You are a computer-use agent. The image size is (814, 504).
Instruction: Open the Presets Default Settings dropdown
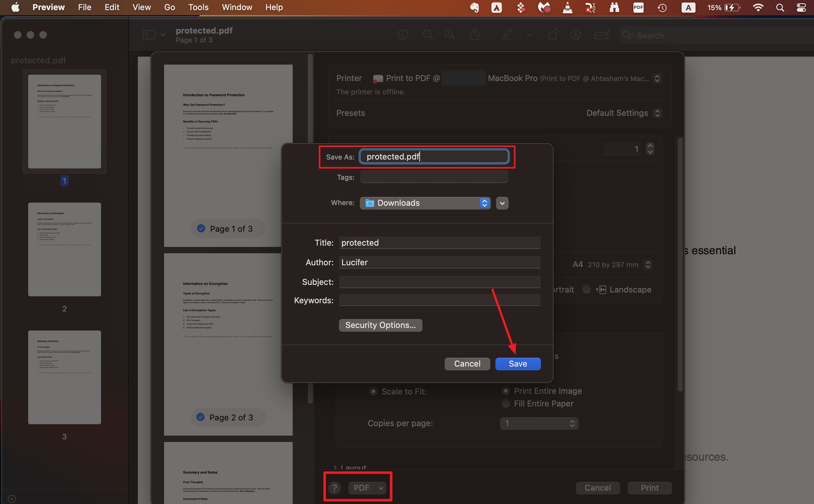click(657, 113)
